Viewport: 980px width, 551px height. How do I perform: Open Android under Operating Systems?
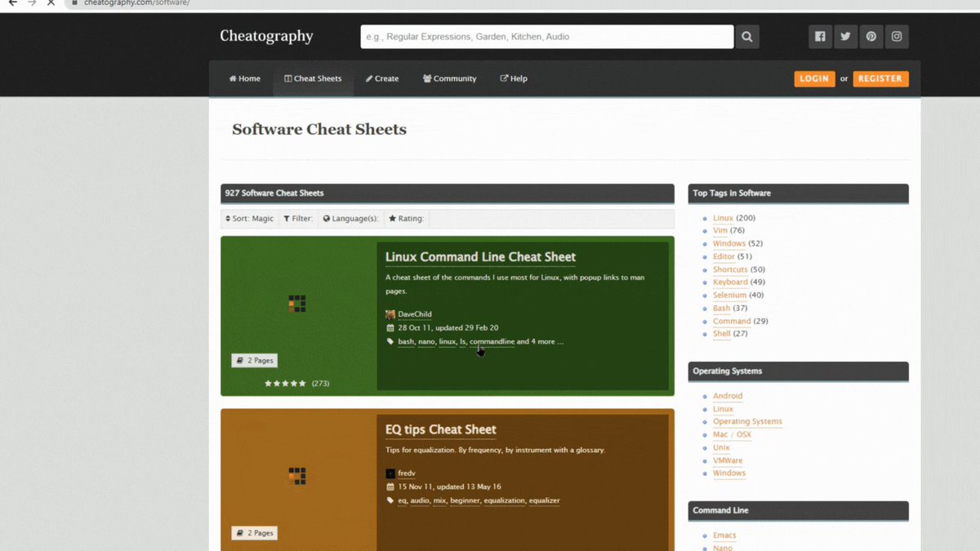point(728,396)
